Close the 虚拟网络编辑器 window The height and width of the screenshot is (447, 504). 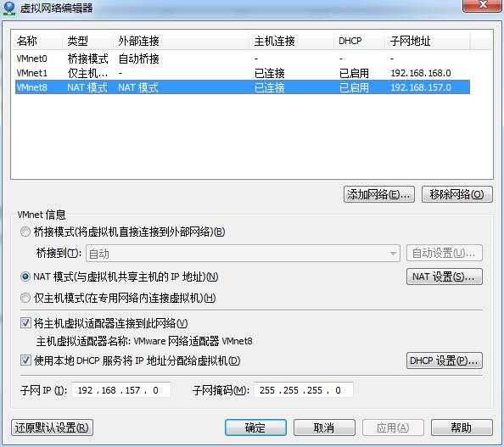pyautogui.click(x=482, y=5)
